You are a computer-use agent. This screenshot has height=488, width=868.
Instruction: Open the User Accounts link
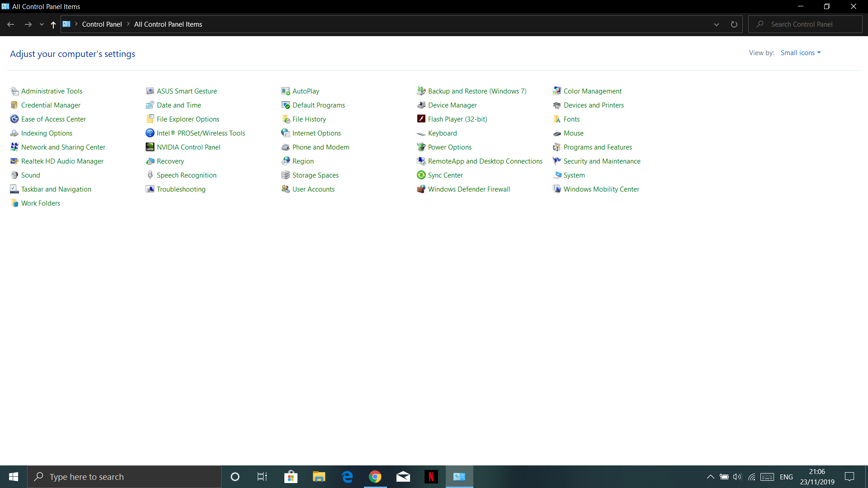tap(313, 189)
